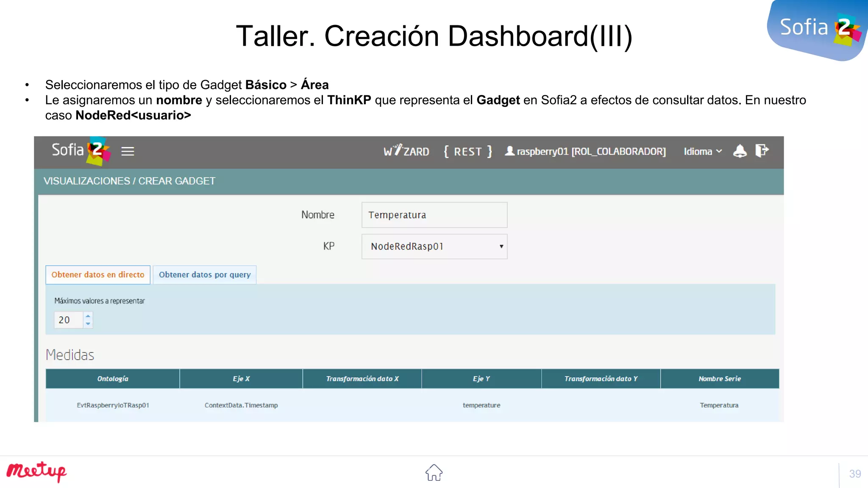Screen dimensions: 868x488
Task: Click the Nombre Serie column header
Action: (x=720, y=379)
